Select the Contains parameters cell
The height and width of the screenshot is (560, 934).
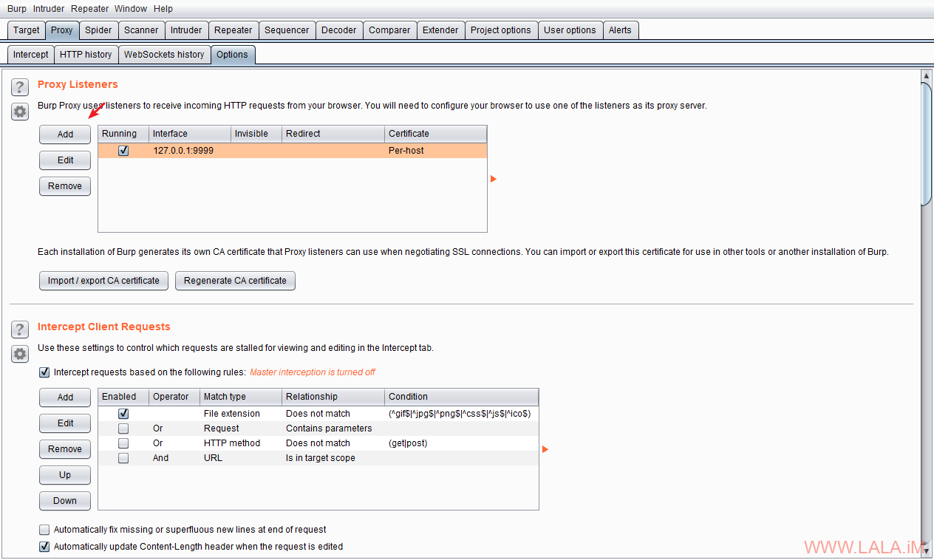click(333, 428)
